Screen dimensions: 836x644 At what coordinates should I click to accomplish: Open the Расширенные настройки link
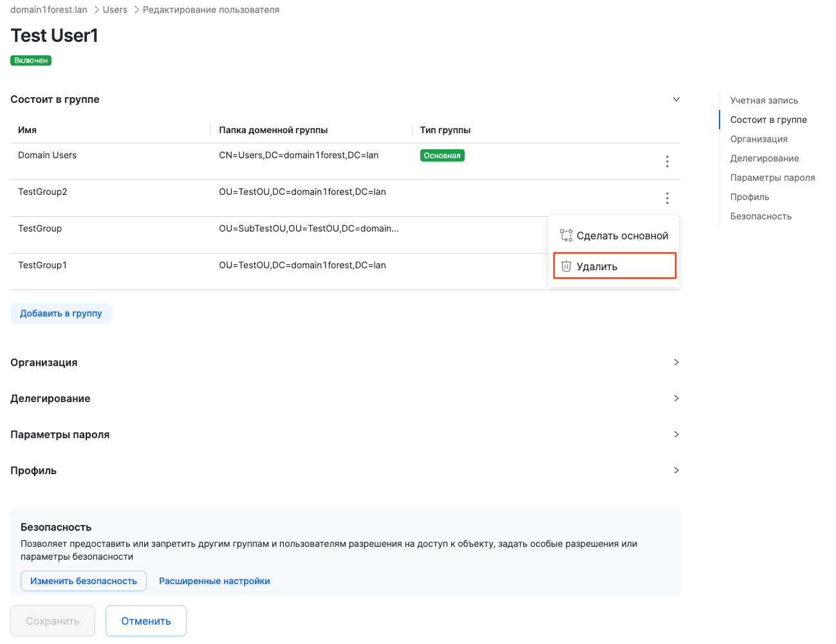[x=214, y=581]
